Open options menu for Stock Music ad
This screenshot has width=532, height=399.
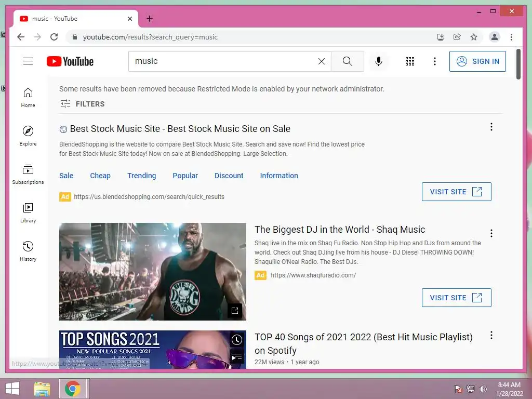[491, 127]
